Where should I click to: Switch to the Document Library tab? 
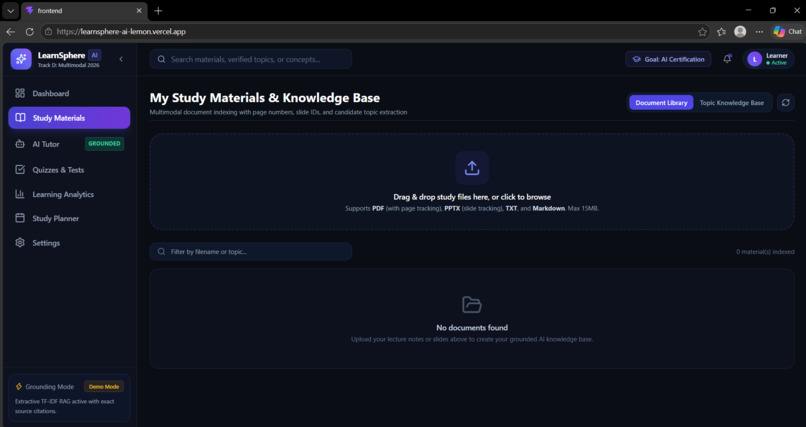[x=661, y=103]
